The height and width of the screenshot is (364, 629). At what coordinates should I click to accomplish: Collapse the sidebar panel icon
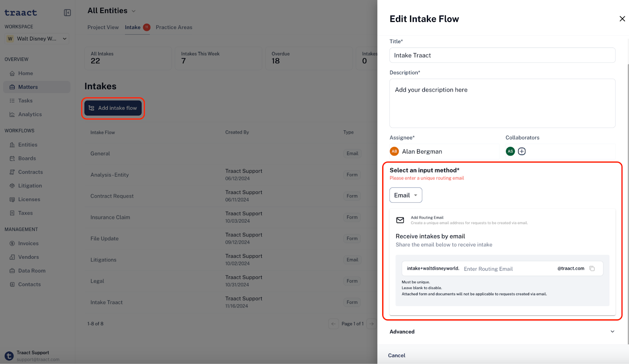pos(67,13)
